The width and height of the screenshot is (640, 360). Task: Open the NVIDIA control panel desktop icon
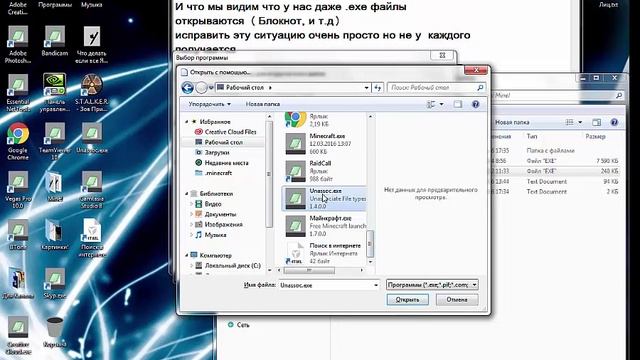(x=55, y=93)
